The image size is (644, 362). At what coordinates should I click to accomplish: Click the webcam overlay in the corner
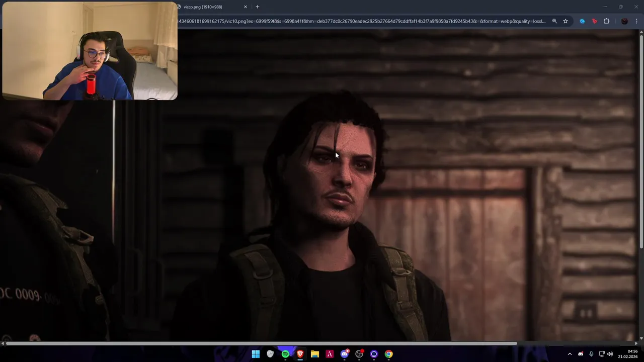tap(90, 51)
